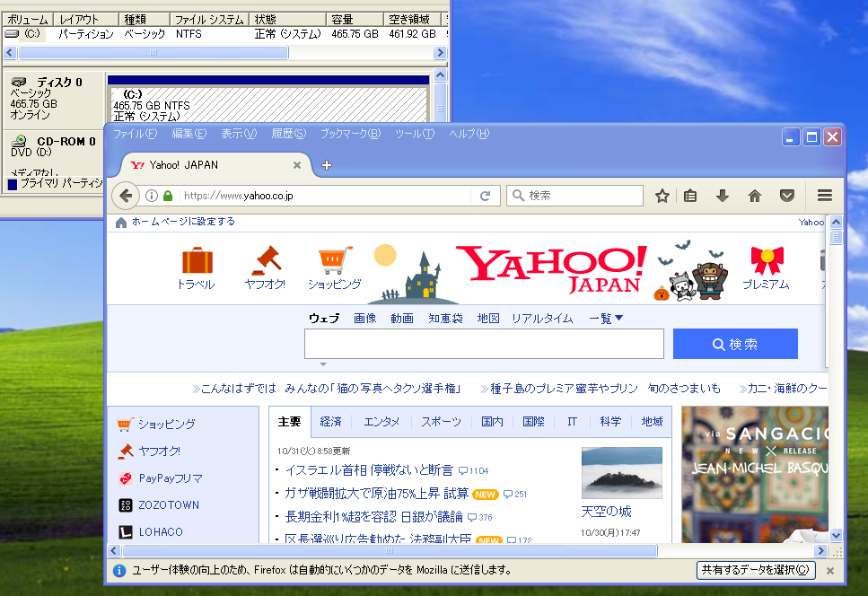Open the ファイル menu in Firefox
This screenshot has width=868, height=596.
point(135,134)
